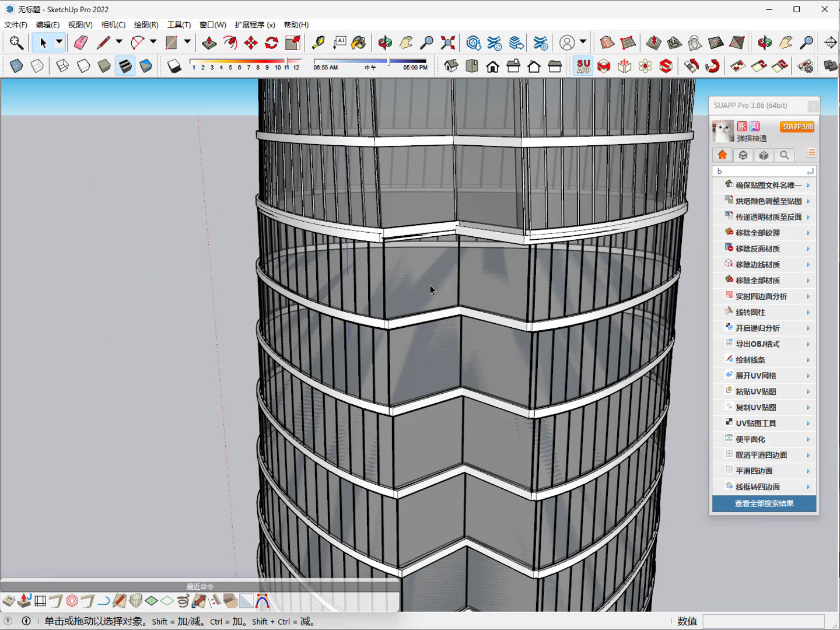Image resolution: width=840 pixels, height=630 pixels.
Task: Click 查看全部搜索结果 button
Action: point(764,503)
